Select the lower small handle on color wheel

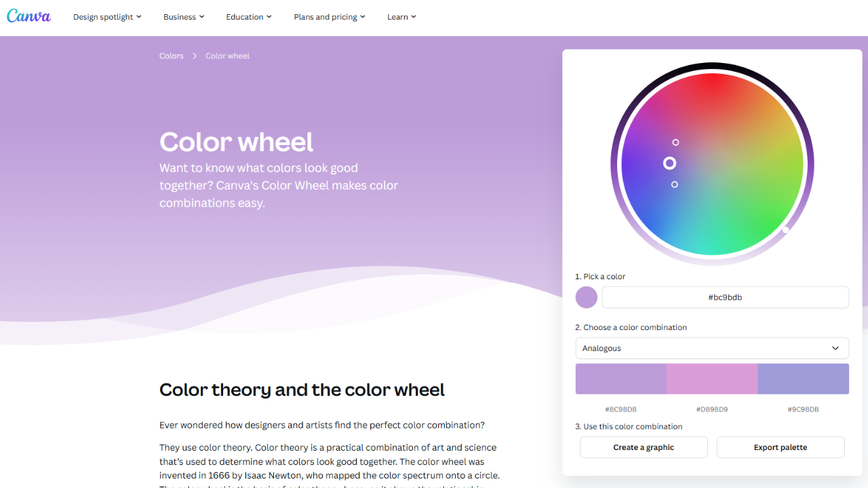pyautogui.click(x=674, y=184)
